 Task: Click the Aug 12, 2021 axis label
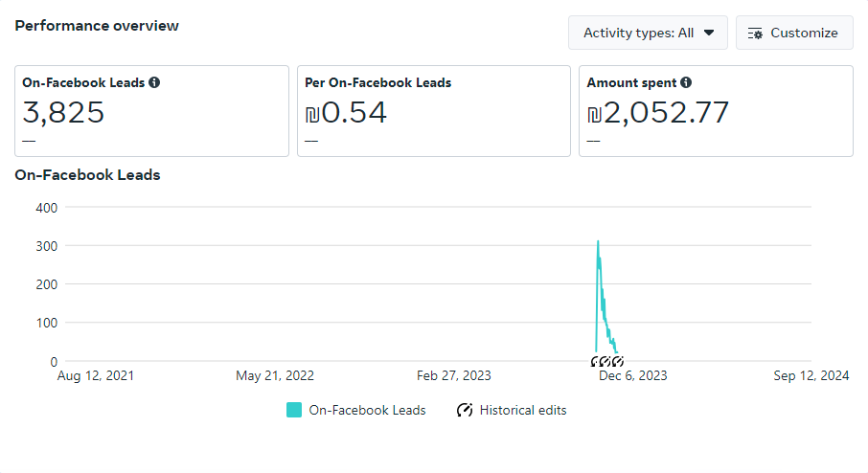(96, 375)
